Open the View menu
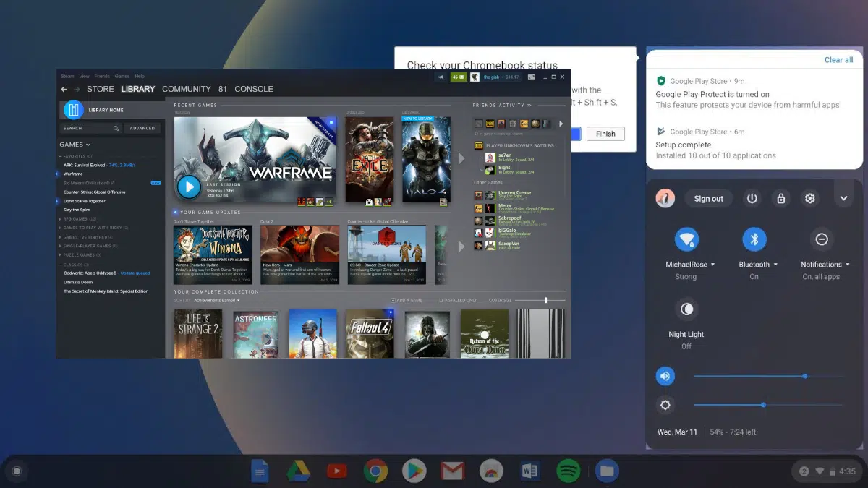Viewport: 868px width, 488px height. coord(84,76)
